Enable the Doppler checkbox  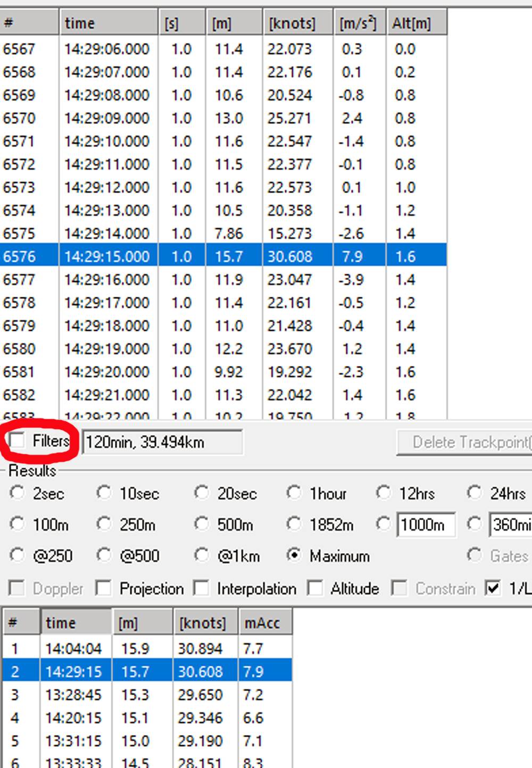point(15,589)
